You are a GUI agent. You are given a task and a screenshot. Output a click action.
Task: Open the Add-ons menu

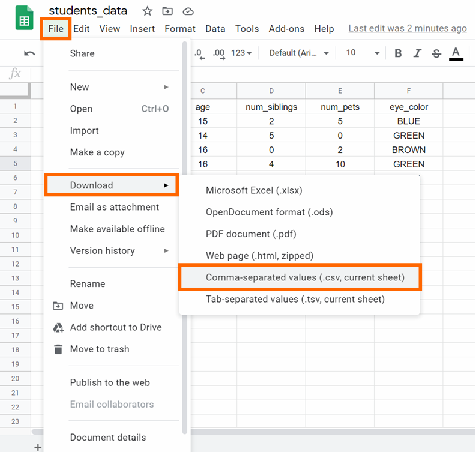click(x=286, y=29)
